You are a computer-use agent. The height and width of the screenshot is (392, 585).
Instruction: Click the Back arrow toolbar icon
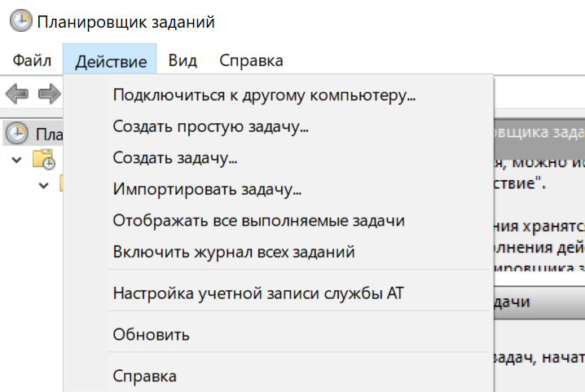coord(18,95)
